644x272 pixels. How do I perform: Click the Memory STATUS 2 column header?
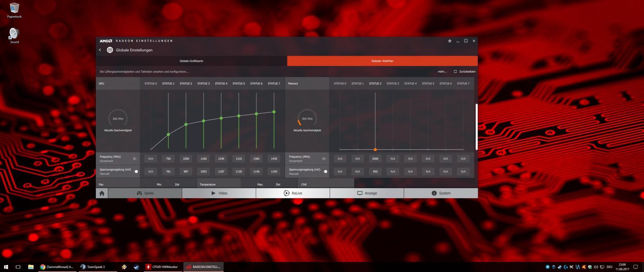pyautogui.click(x=375, y=83)
